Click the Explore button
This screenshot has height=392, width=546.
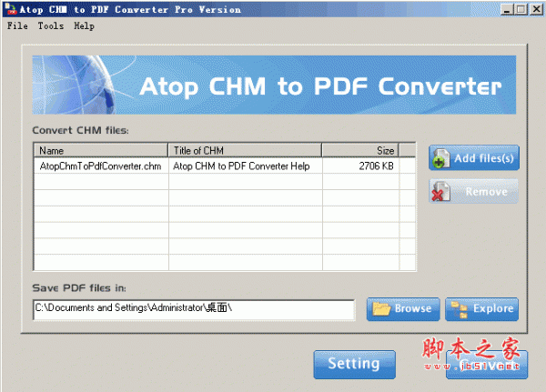(482, 309)
